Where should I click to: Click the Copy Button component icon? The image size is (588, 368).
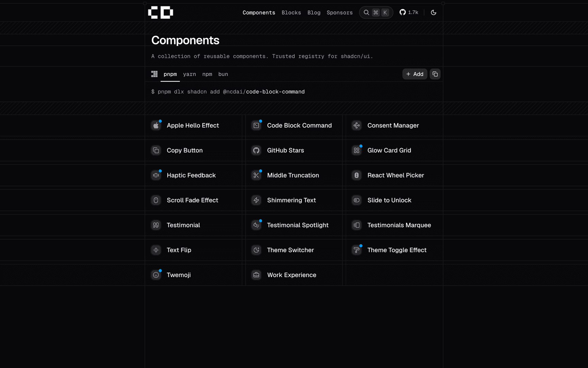[x=156, y=150]
